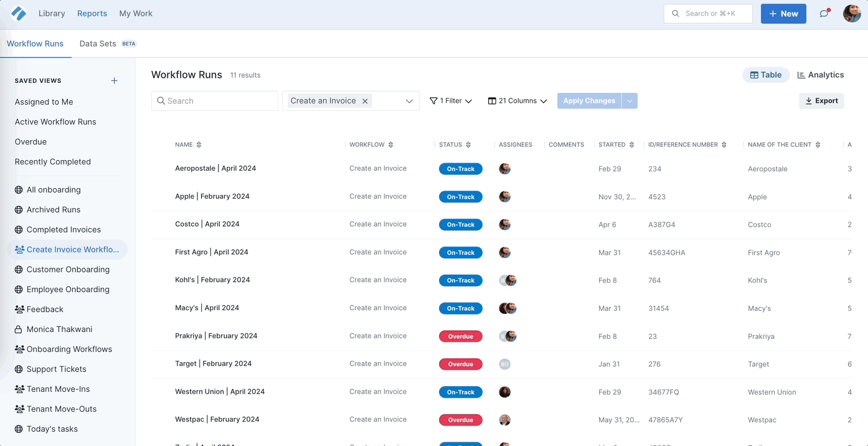Click the sort icon on Name column
The image size is (868, 446).
click(x=199, y=145)
